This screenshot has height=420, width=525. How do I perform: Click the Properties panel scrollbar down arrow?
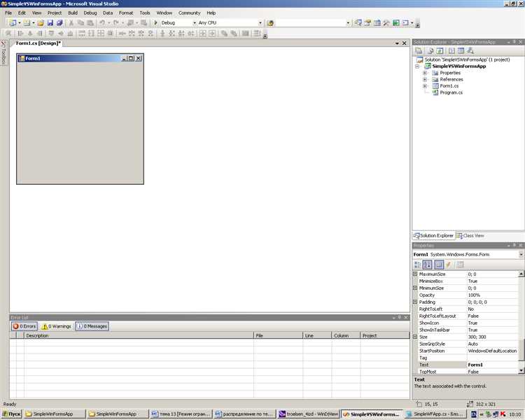(x=521, y=371)
